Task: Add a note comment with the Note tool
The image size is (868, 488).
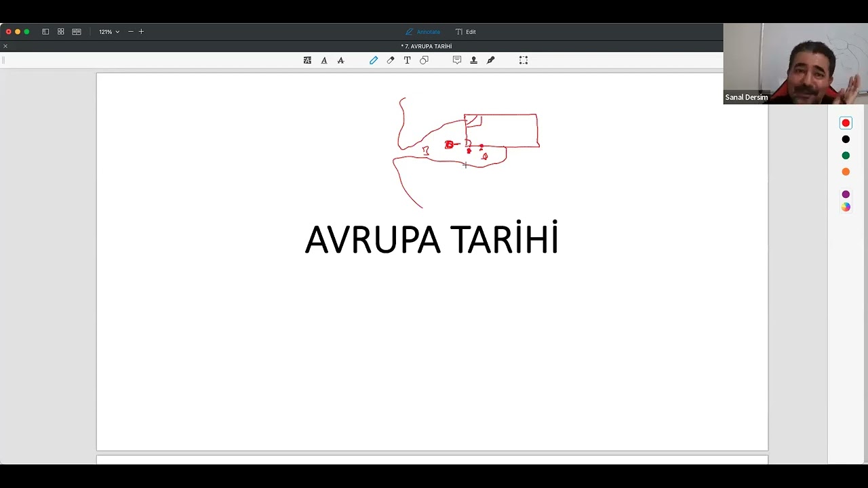Action: click(457, 60)
